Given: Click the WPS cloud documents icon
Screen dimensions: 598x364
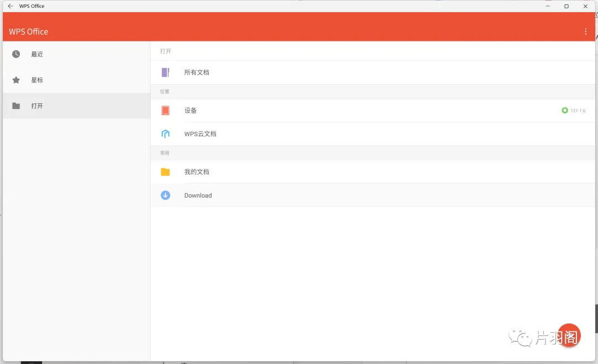Looking at the screenshot, I should [x=165, y=134].
